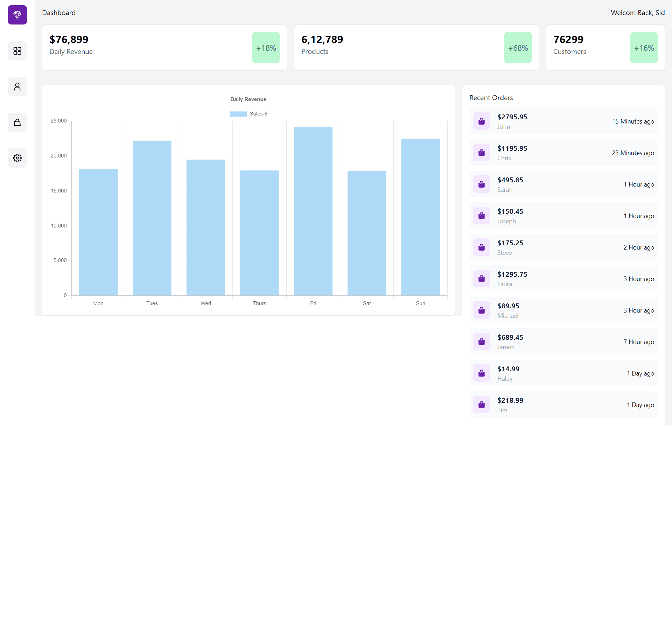Click the bag icon on Tim's order
This screenshot has width=672, height=638.
482,405
